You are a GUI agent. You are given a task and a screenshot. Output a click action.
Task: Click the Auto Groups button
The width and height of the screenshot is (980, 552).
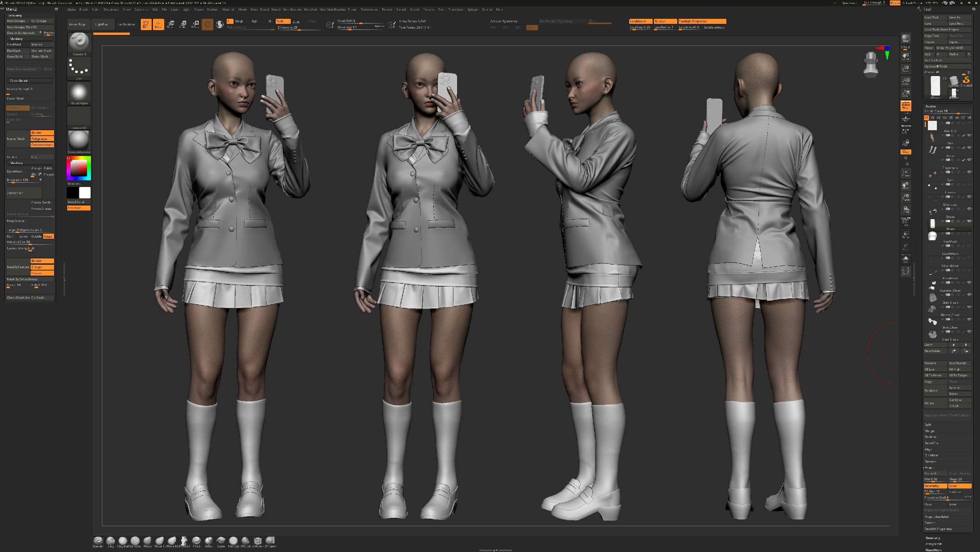[17, 21]
